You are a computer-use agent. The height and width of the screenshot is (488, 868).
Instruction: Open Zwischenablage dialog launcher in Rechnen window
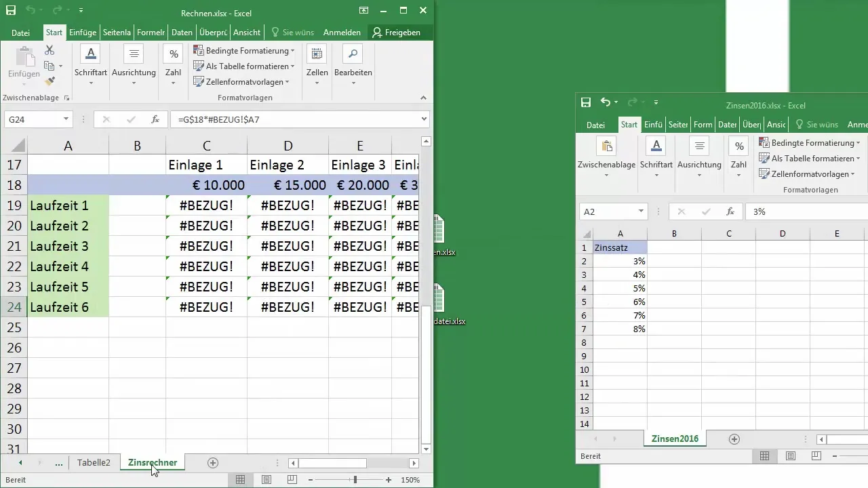(x=66, y=98)
